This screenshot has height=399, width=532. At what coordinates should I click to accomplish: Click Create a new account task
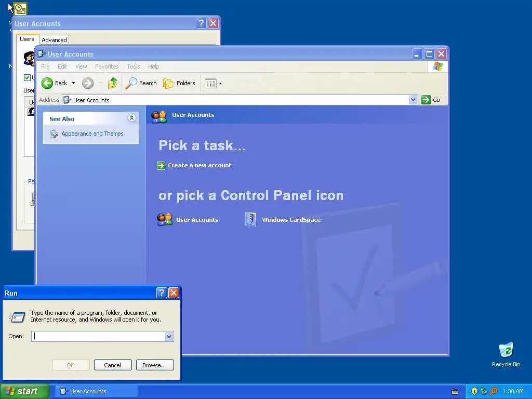coord(199,165)
